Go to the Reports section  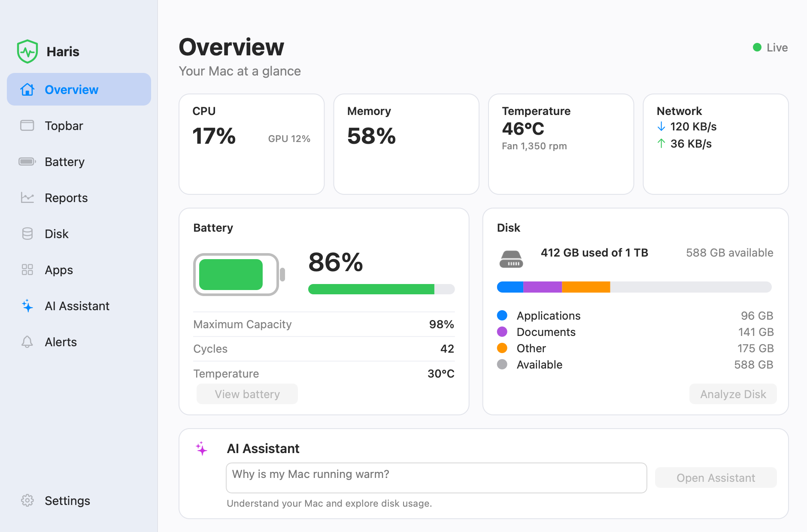pos(79,197)
